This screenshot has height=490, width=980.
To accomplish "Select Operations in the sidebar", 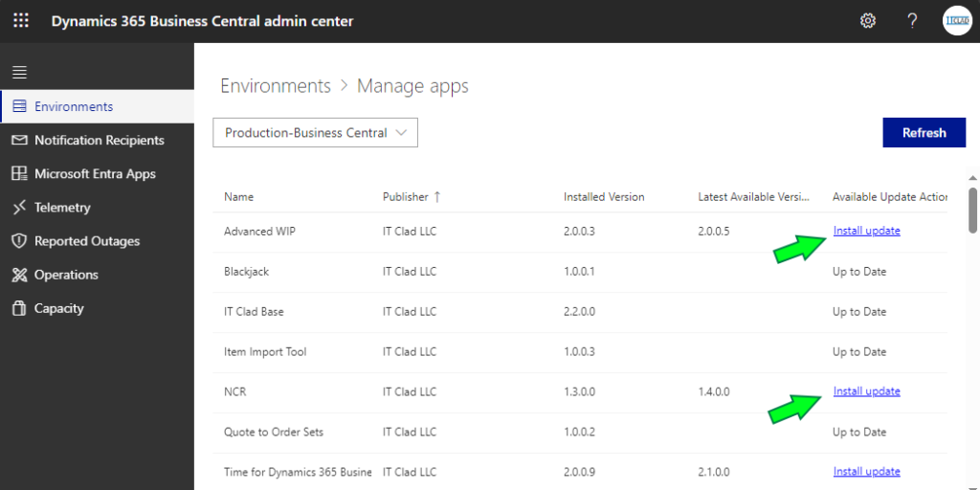I will tap(66, 275).
